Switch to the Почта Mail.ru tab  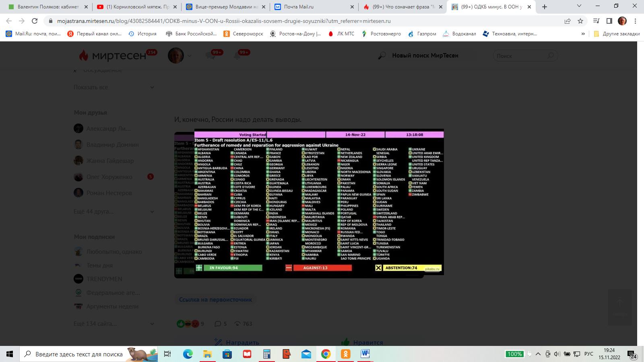pos(313,7)
